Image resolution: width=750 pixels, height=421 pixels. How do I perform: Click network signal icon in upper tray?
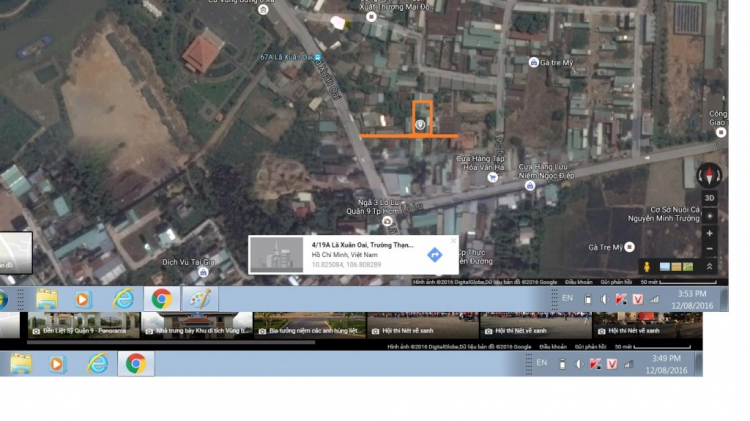tap(654, 299)
